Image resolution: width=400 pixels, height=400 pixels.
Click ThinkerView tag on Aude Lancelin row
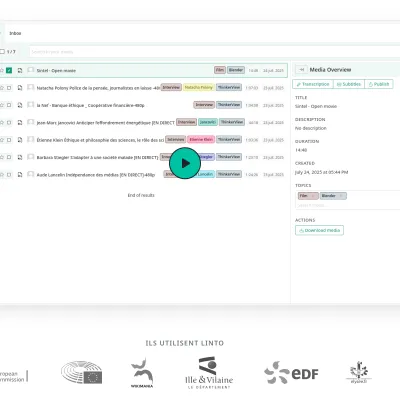[229, 174]
